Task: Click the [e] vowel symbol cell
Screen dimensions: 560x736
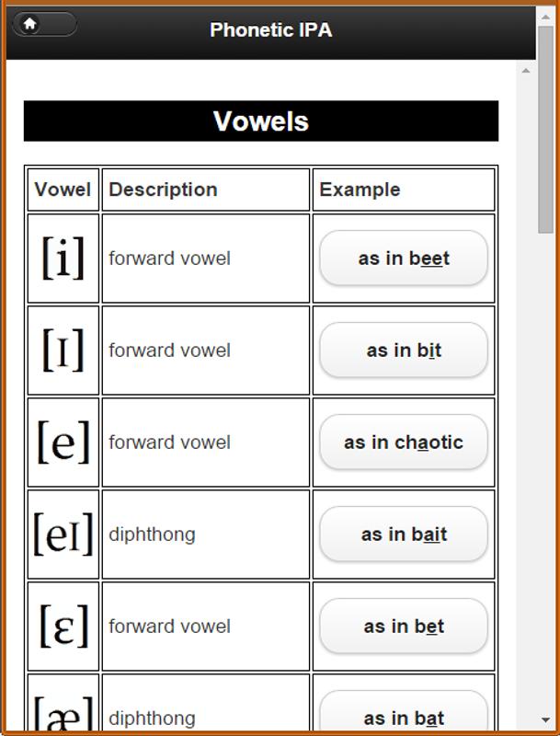Action: (63, 443)
